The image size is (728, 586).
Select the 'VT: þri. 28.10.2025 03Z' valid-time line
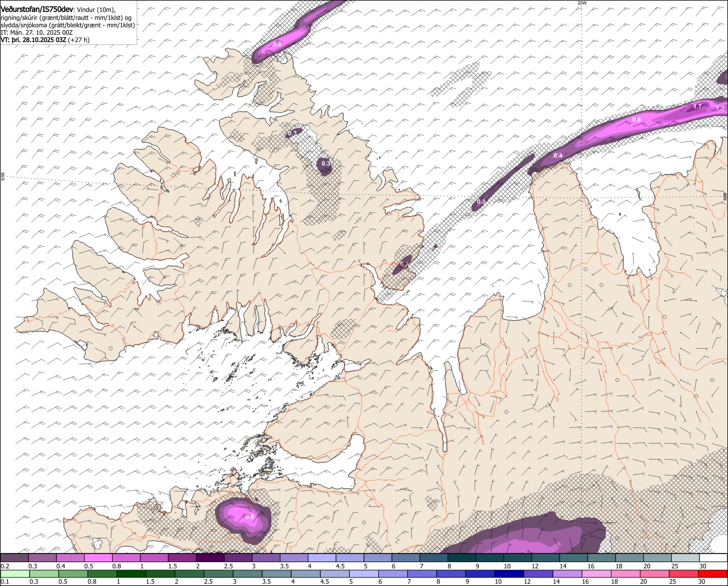pyautogui.click(x=34, y=40)
